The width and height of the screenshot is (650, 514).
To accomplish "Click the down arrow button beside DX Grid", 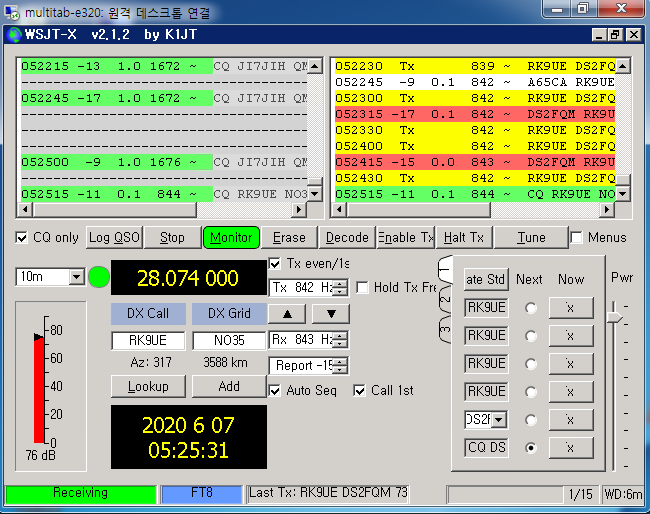I will coord(331,314).
